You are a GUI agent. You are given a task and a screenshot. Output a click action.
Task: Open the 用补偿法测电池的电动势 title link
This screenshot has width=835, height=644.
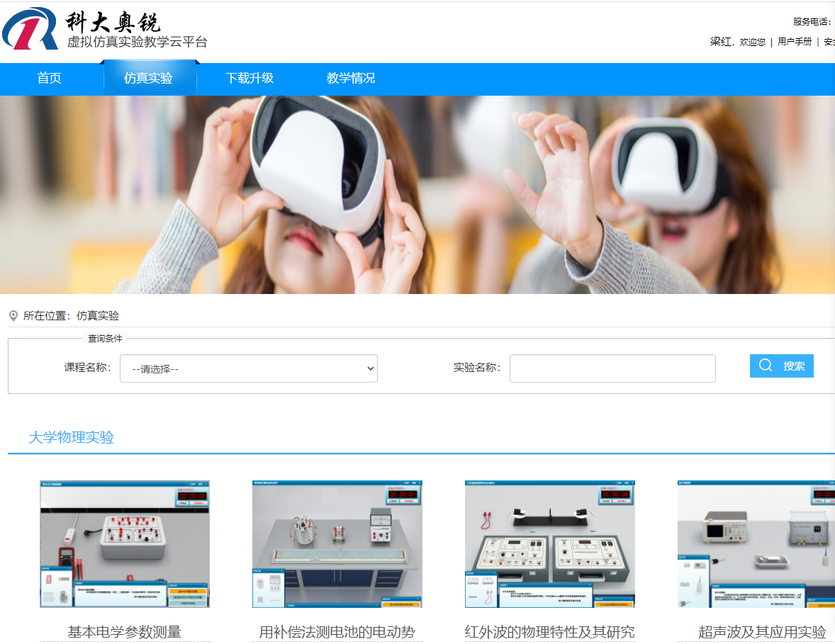click(x=337, y=631)
